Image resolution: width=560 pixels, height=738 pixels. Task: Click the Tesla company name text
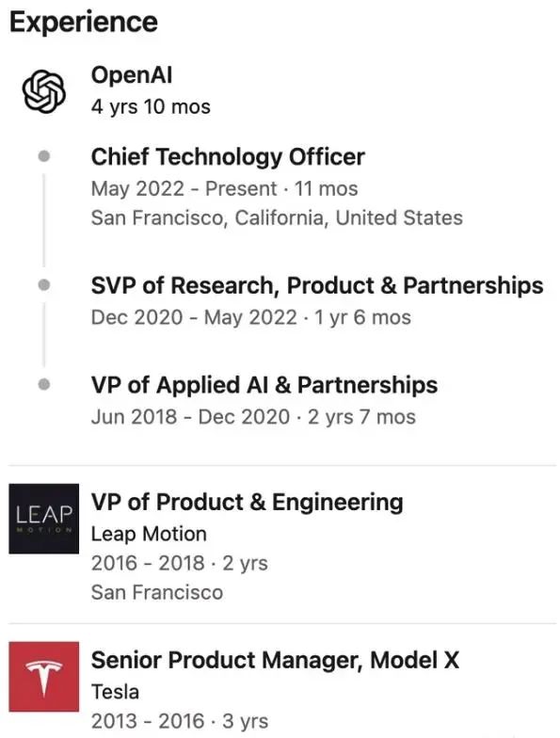coord(115,693)
